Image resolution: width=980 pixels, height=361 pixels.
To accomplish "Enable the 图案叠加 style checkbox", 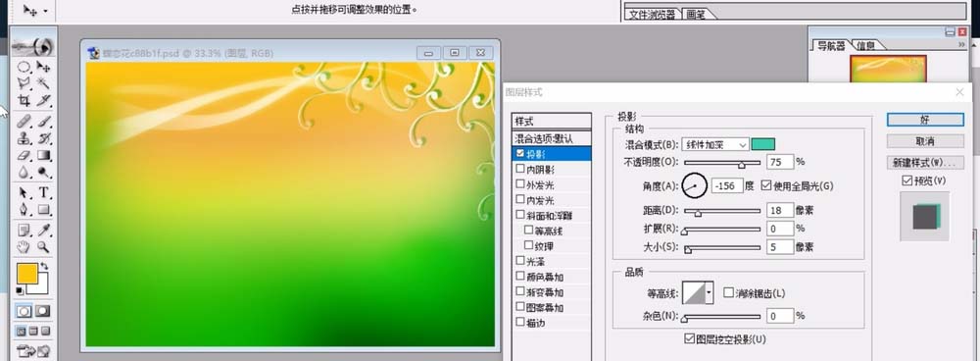I will coord(520,307).
